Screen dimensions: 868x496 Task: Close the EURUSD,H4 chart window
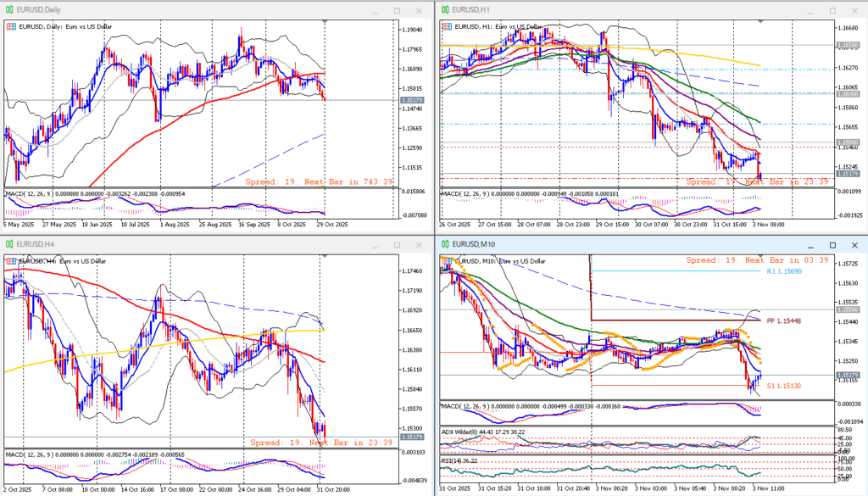(419, 246)
